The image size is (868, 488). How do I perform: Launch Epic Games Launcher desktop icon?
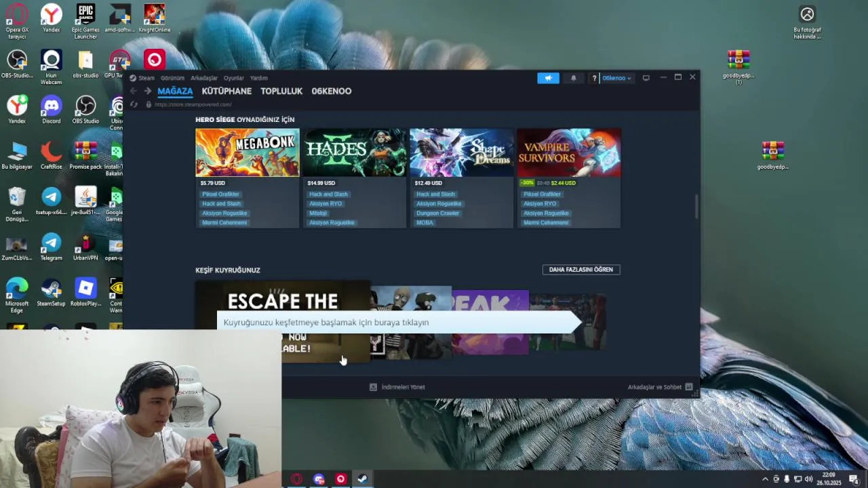tap(85, 20)
